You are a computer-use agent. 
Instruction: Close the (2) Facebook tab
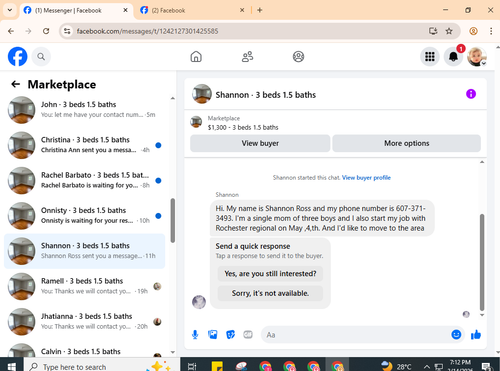242,10
